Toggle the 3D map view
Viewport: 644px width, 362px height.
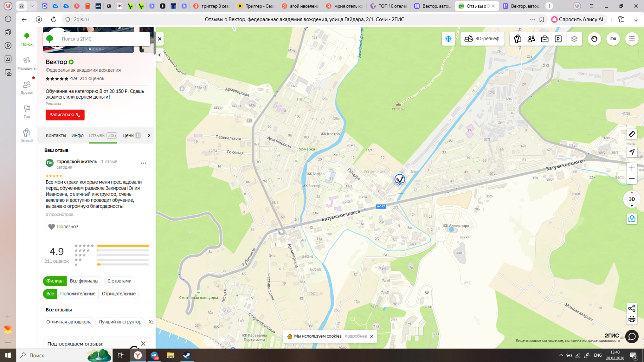pyautogui.click(x=632, y=199)
